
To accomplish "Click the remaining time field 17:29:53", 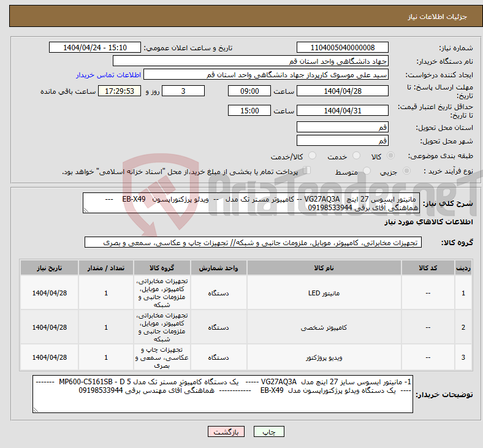I will coord(120,91).
